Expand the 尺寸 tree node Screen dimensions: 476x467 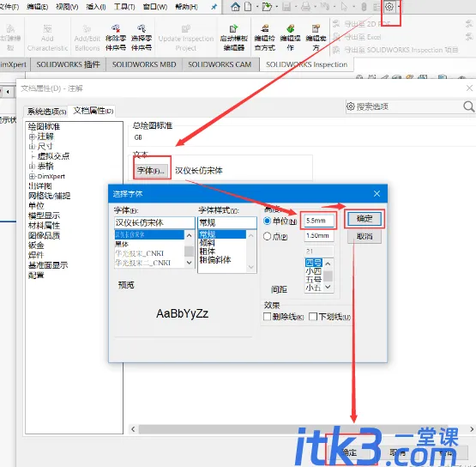click(32, 147)
